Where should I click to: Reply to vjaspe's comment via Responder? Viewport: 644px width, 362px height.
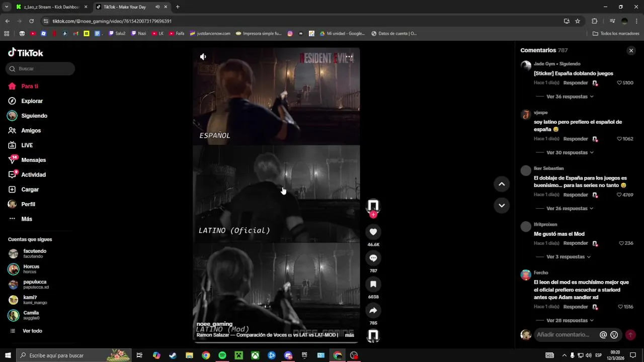pos(576,139)
